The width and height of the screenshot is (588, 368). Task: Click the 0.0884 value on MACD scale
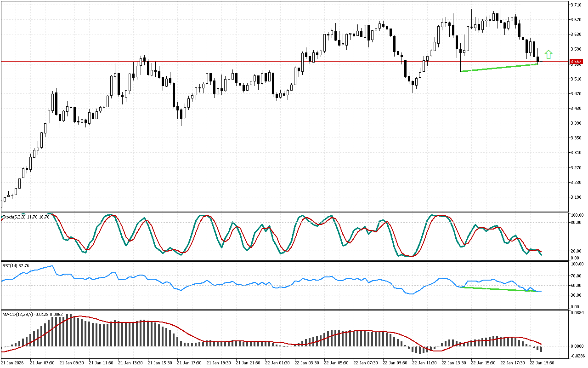[577, 313]
